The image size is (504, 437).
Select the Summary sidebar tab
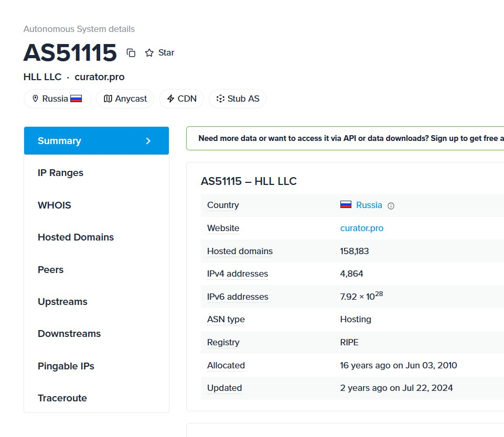(x=96, y=140)
